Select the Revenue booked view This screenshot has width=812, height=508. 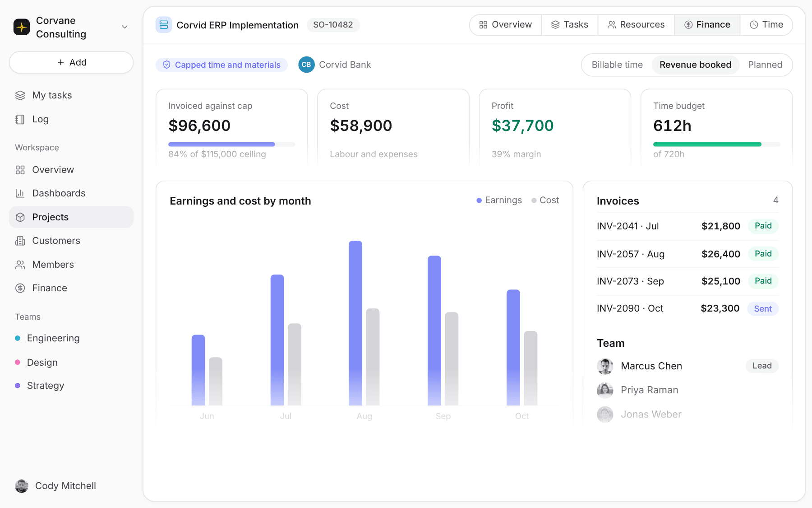coord(695,65)
